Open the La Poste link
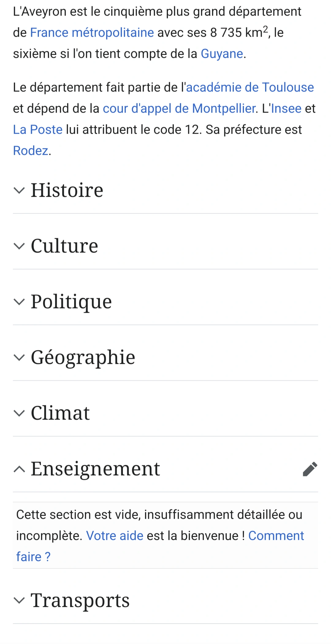Screen dimensions: 331x644 click(x=38, y=130)
